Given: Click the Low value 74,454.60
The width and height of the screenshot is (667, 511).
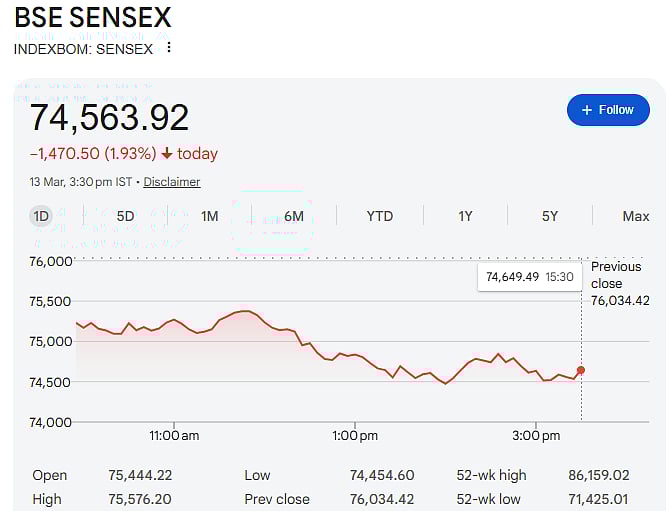Looking at the screenshot, I should 382,475.
